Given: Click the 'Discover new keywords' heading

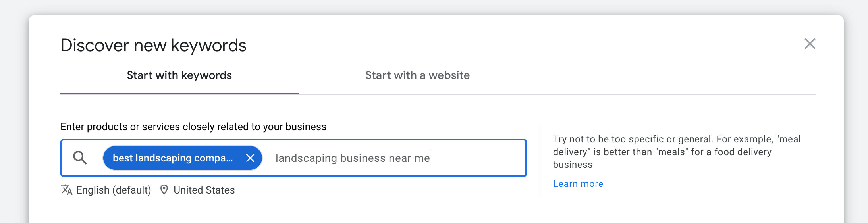Looking at the screenshot, I should pyautogui.click(x=153, y=46).
